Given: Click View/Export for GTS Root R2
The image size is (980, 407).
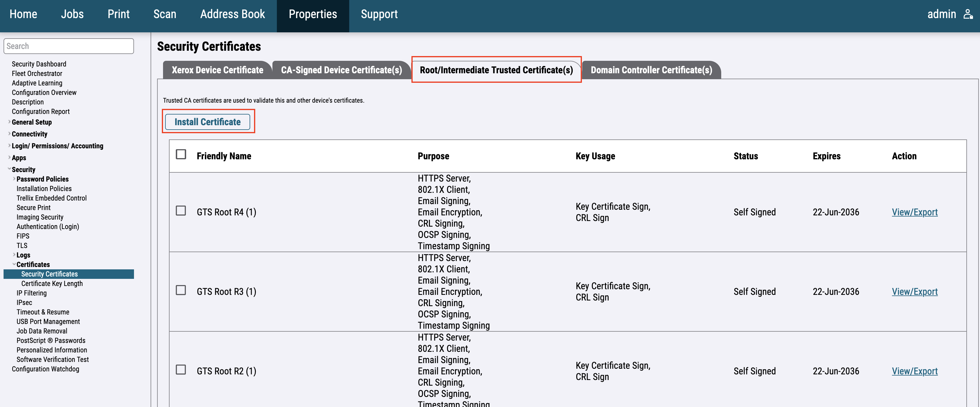Looking at the screenshot, I should [x=914, y=371].
